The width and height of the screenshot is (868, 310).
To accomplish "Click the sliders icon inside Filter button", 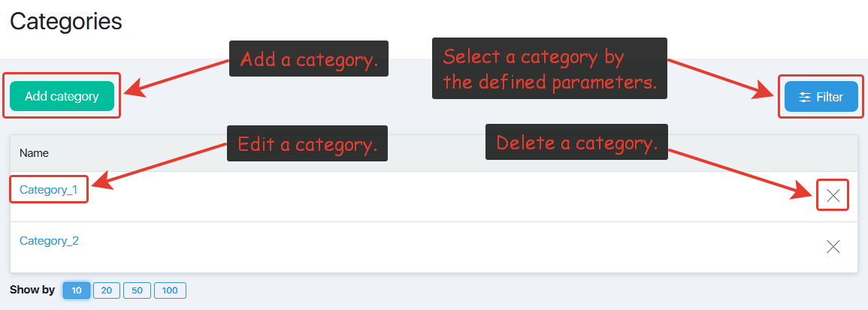I will (805, 98).
